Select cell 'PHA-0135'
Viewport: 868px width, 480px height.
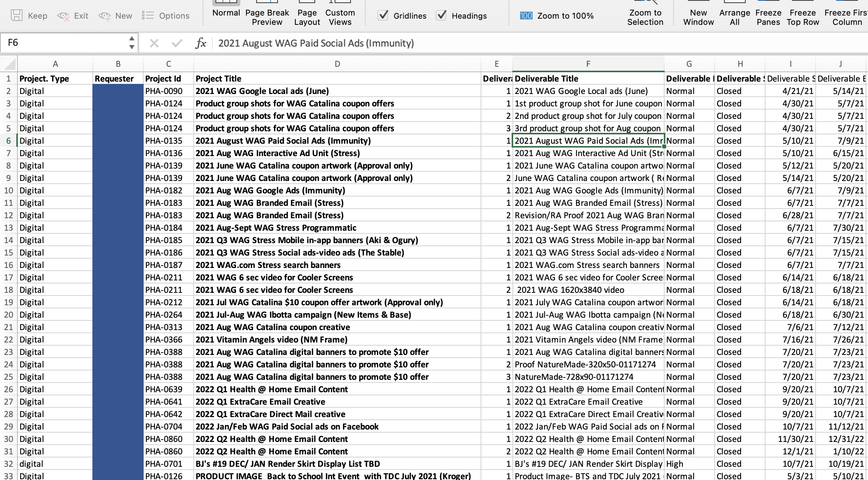point(168,141)
